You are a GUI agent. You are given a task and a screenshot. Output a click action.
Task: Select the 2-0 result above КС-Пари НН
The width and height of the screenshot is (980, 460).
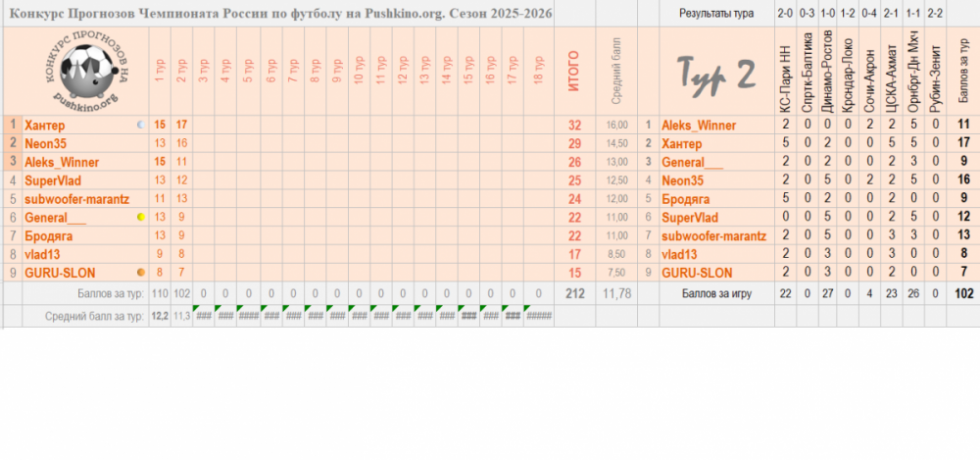click(x=785, y=13)
